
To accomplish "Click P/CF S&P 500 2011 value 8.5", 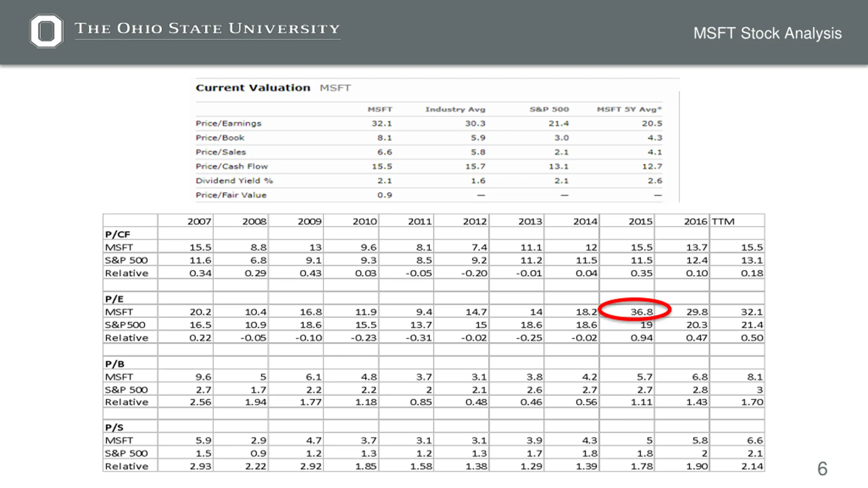I will pyautogui.click(x=424, y=260).
